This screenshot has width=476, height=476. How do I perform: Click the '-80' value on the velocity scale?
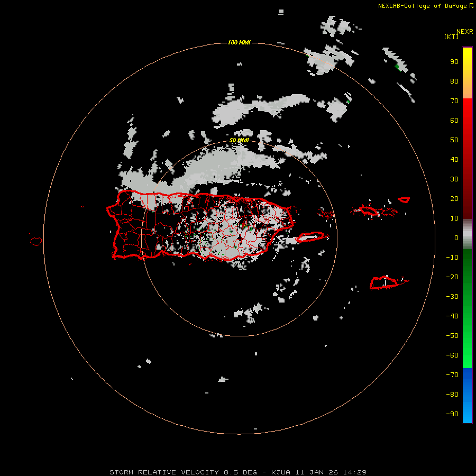(452, 395)
